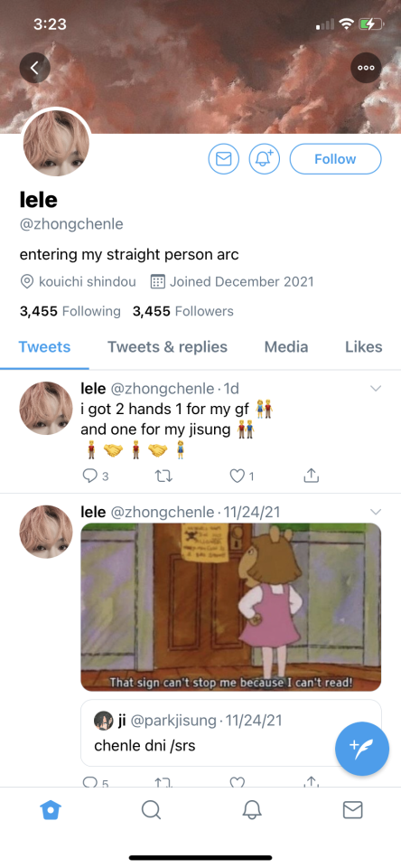Expand the chevron menu on the 1d tweet
Image resolution: width=401 pixels, height=868 pixels.
(x=376, y=389)
